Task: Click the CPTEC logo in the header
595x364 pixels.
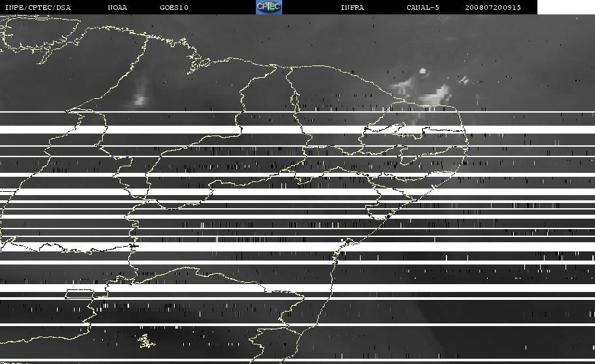Action: tap(268, 7)
